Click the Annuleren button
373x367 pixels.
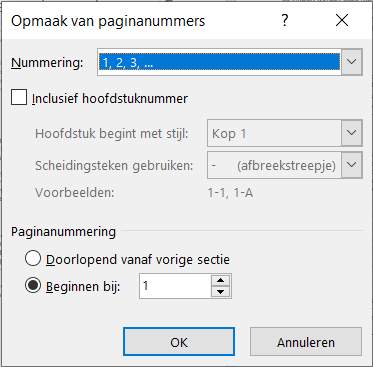(306, 342)
